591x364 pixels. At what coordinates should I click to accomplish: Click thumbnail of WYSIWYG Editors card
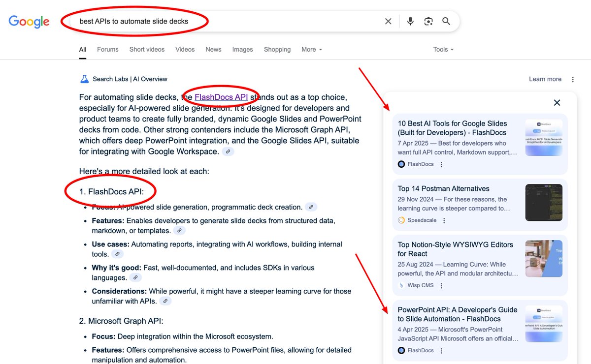point(544,258)
